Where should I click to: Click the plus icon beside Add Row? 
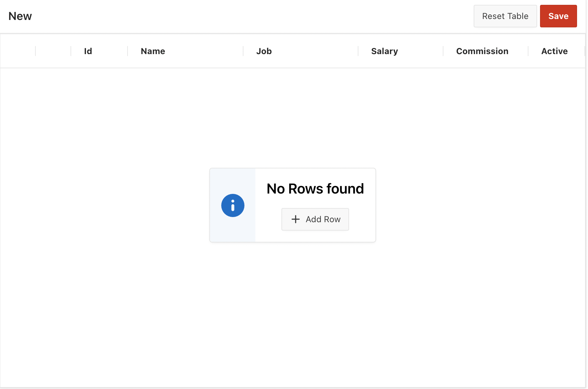(295, 219)
